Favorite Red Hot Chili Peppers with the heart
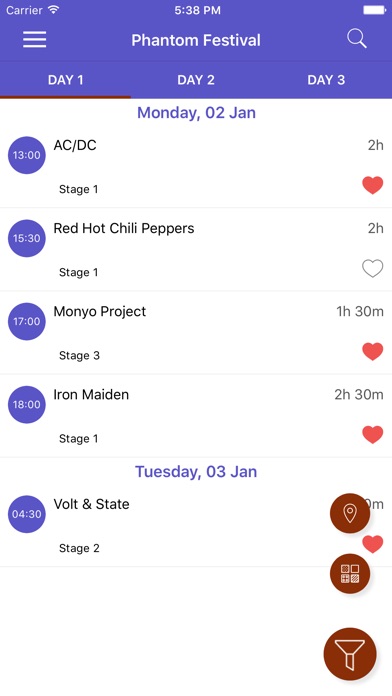The height and width of the screenshot is (696, 392). (x=372, y=269)
